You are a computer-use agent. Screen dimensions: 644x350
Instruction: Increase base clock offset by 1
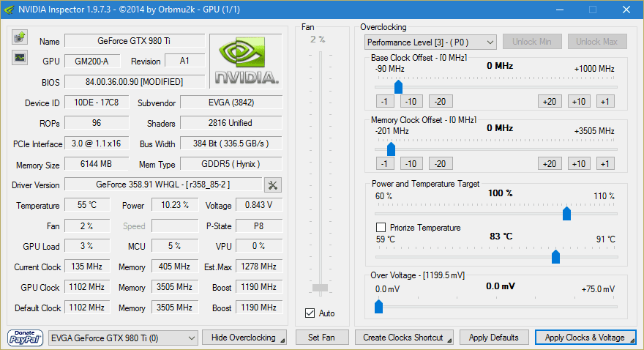[605, 102]
